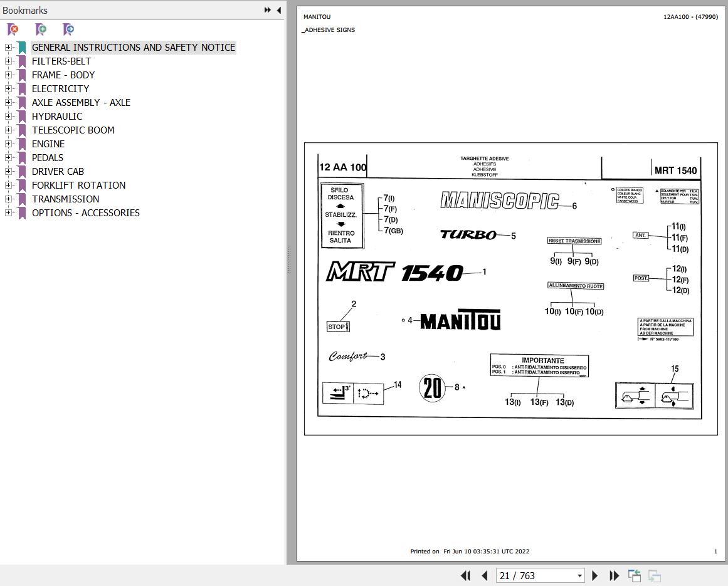This screenshot has width=728, height=586.
Task: Expand the AXLE ASSEMBLY - AXLE node
Action: pos(8,103)
